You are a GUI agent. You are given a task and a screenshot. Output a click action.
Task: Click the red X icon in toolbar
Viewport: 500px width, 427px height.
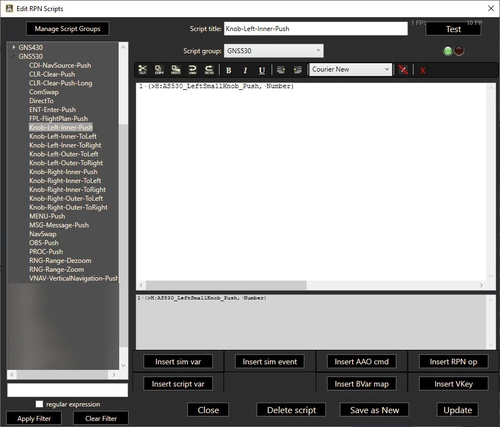pyautogui.click(x=423, y=70)
